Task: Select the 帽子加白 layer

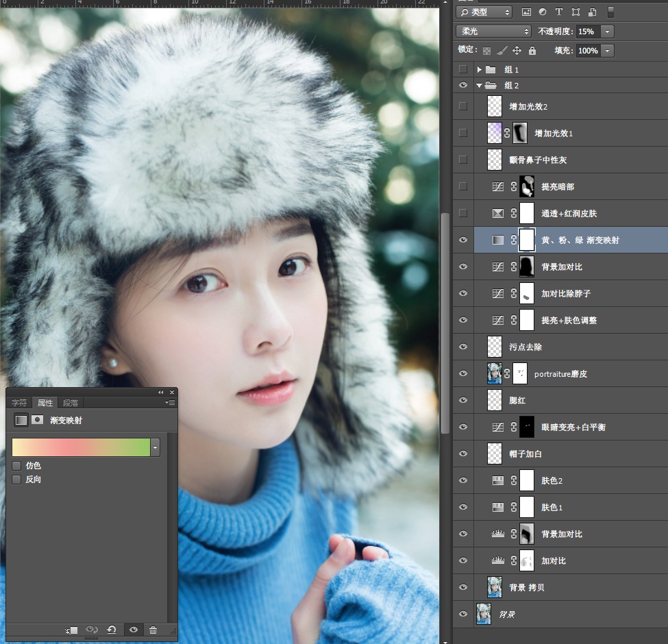Action: 571,454
